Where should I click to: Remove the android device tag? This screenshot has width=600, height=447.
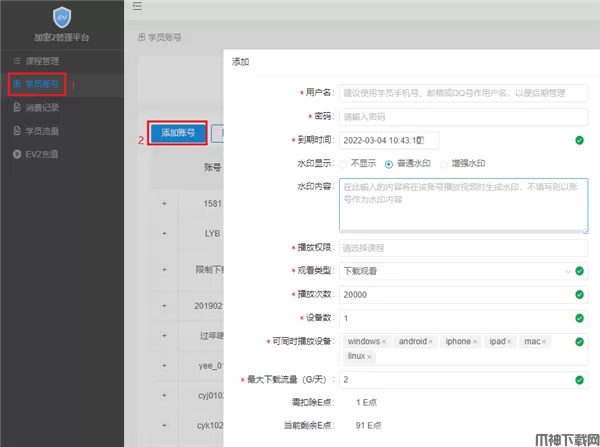click(x=431, y=342)
